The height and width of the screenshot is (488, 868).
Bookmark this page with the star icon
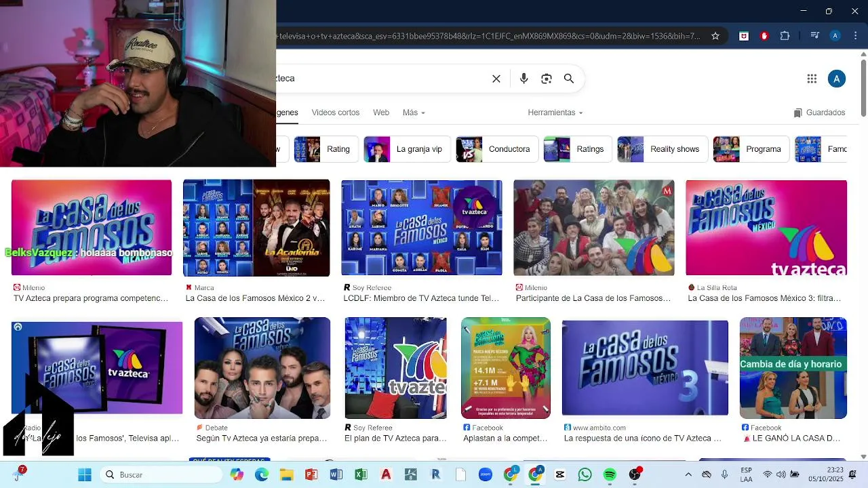click(x=715, y=36)
